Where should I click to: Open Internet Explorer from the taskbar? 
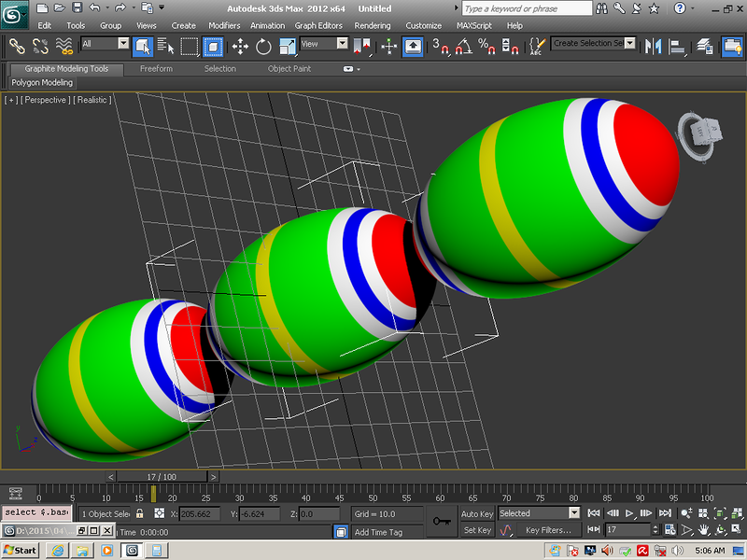tap(56, 551)
